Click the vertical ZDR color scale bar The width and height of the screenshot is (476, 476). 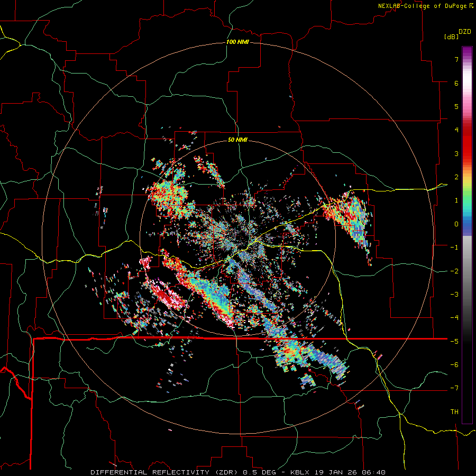tap(467, 235)
